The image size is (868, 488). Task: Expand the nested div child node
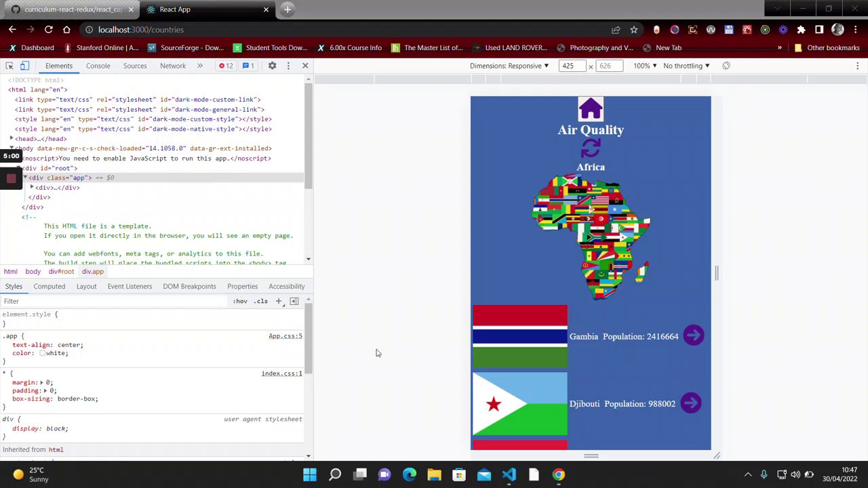[x=32, y=187]
